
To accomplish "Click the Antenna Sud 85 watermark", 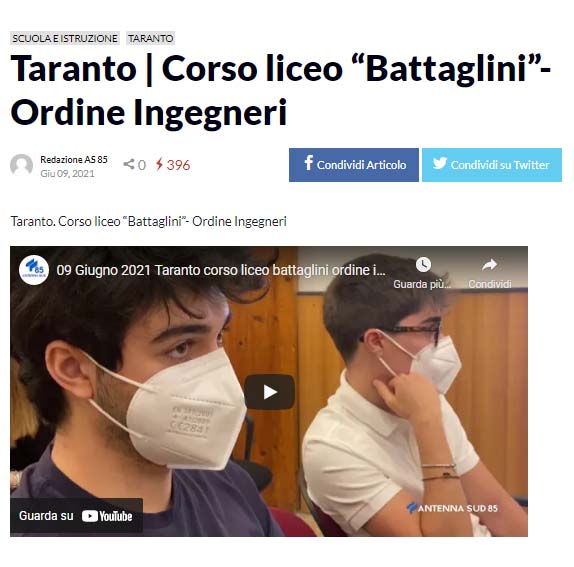I will [452, 508].
